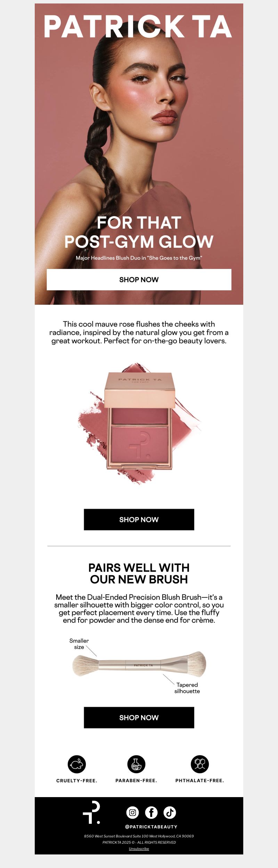Click the FOR THAT POST-GYM GLOW headline
278x868 pixels.
click(139, 232)
